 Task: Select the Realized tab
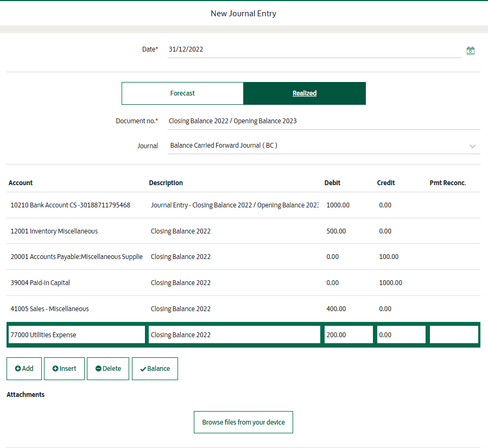[x=305, y=93]
